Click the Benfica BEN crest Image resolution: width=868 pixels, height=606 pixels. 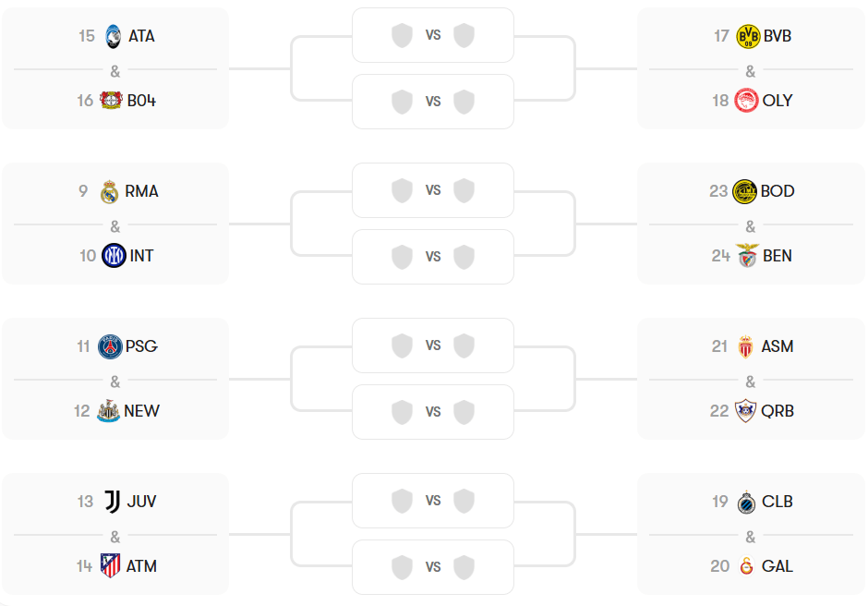(746, 256)
